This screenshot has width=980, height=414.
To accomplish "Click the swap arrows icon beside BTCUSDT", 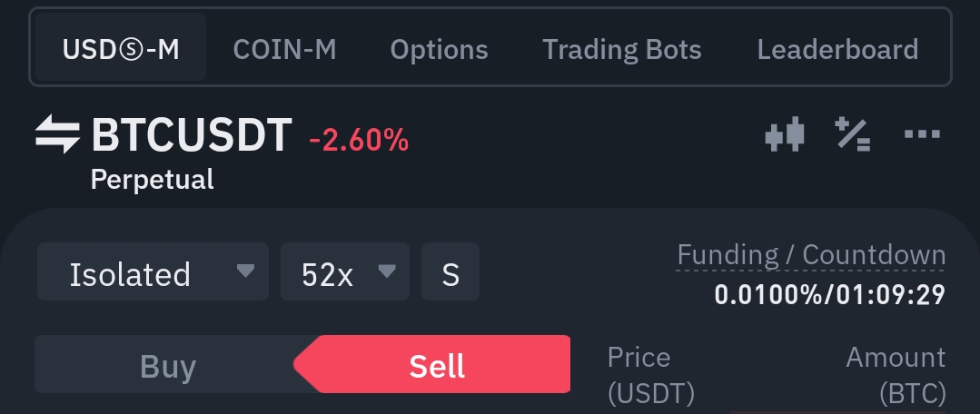I will [57, 134].
